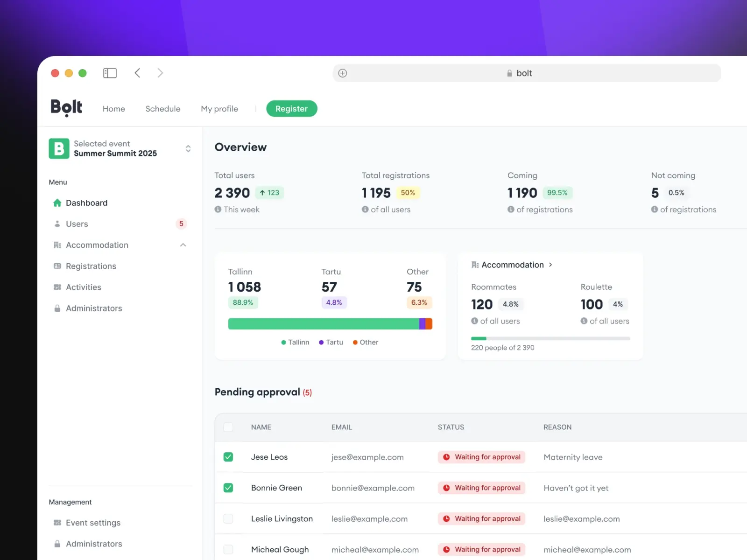Click the Administrators lock icon in Menu
747x560 pixels.
coord(57,308)
